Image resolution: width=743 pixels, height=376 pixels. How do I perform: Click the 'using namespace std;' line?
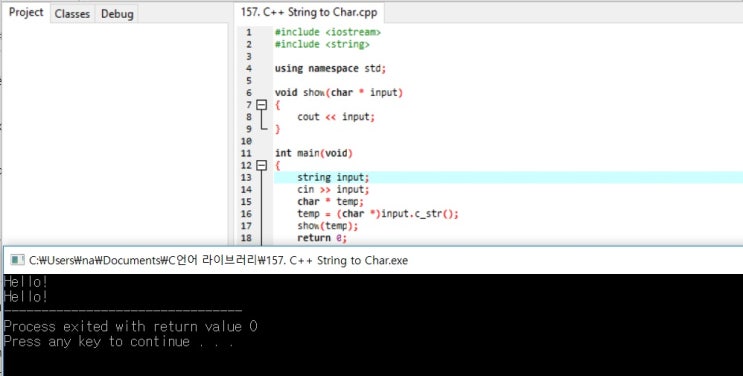point(330,69)
